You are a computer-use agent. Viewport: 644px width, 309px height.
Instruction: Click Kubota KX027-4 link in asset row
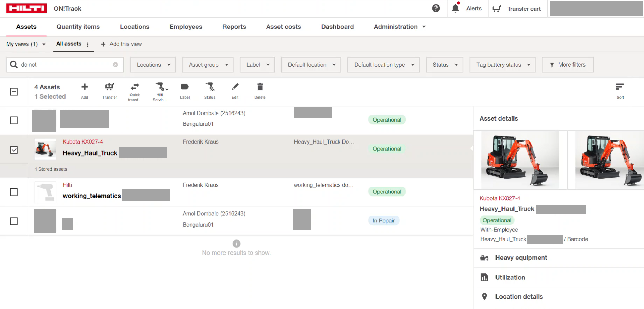click(x=82, y=142)
